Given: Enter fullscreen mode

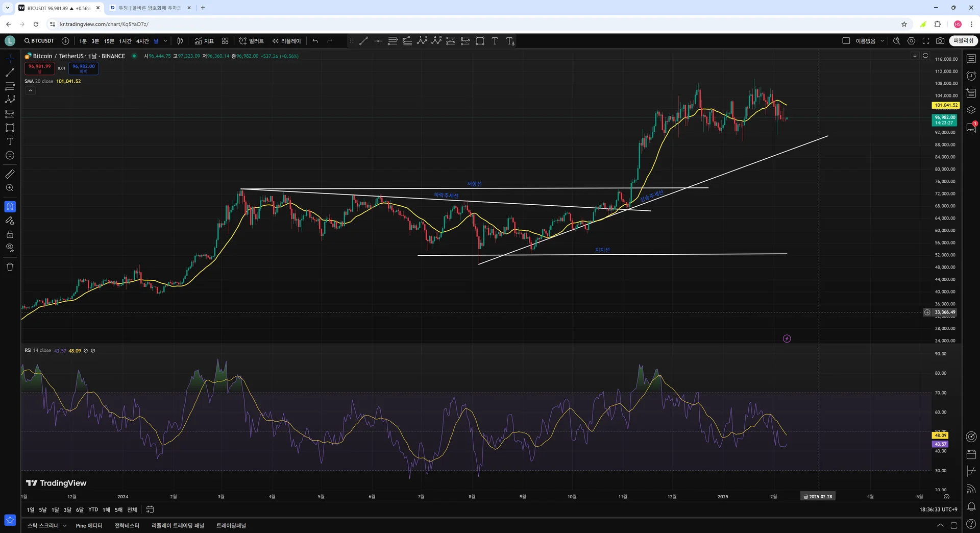Looking at the screenshot, I should point(925,41).
